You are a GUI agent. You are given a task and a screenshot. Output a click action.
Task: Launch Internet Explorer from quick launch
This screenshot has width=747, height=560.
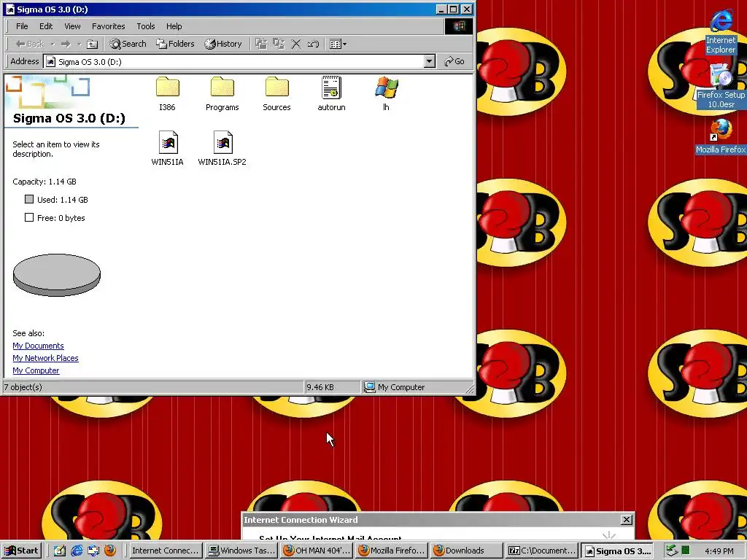pos(76,551)
